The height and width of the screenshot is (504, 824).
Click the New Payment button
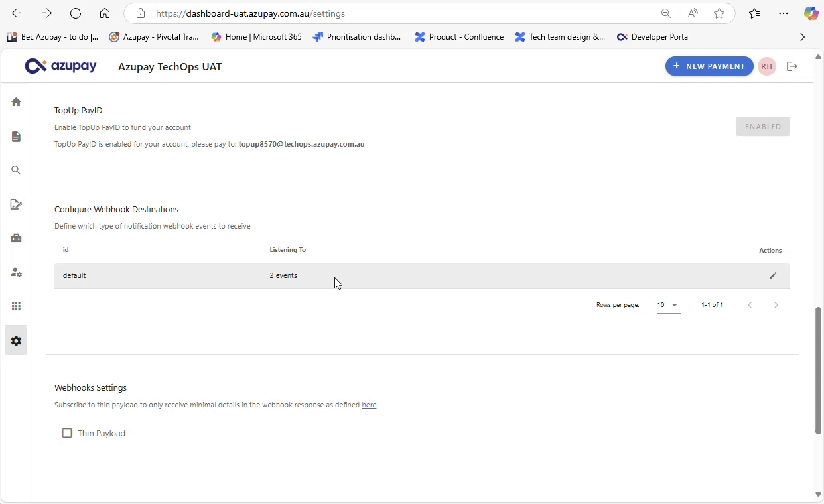(x=709, y=66)
